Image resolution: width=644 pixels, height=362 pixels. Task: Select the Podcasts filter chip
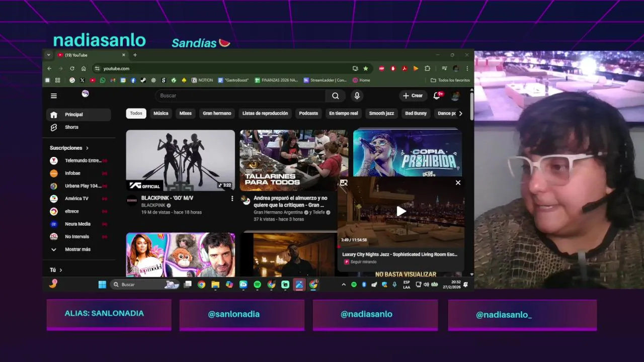(x=308, y=113)
